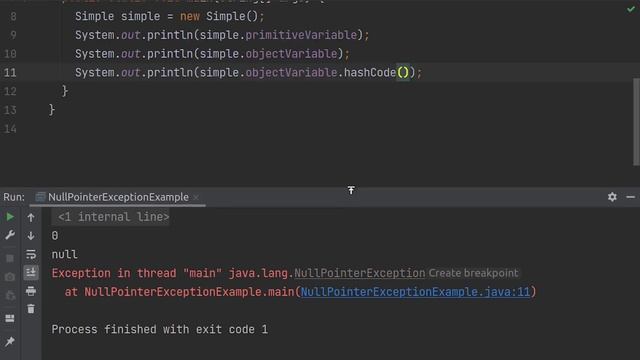This screenshot has height=360, width=640.
Task: Click 'Process finished with exit code 1'
Action: 160,329
